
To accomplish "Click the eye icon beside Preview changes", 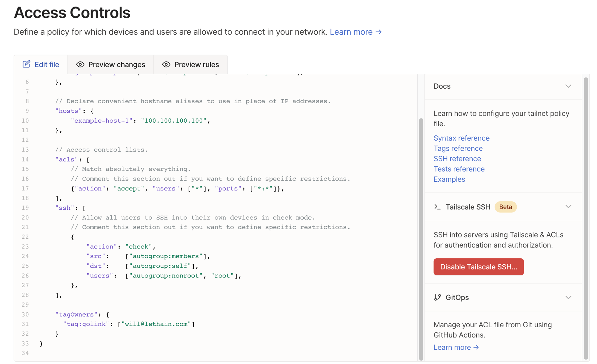I will tap(79, 64).
